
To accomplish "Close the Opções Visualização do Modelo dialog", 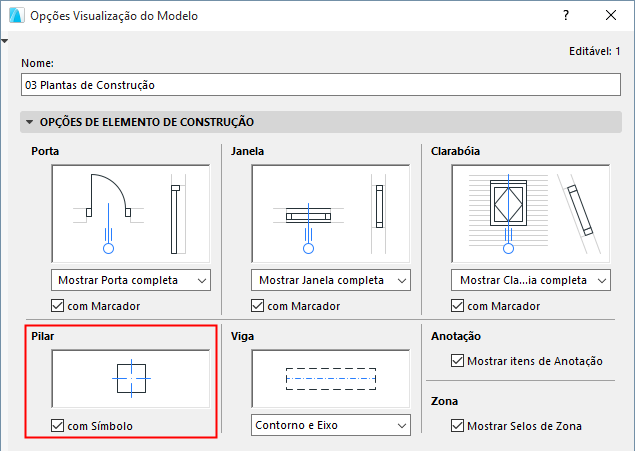I will click(611, 16).
